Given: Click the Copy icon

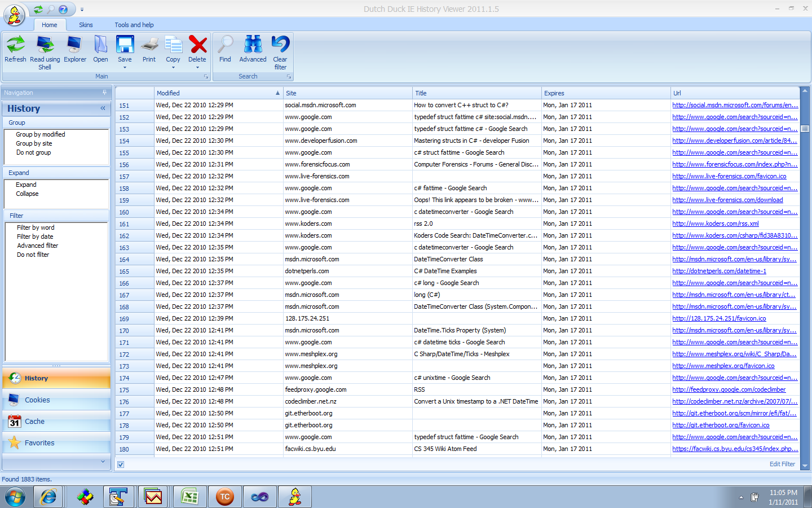Looking at the screenshot, I should coord(173,45).
